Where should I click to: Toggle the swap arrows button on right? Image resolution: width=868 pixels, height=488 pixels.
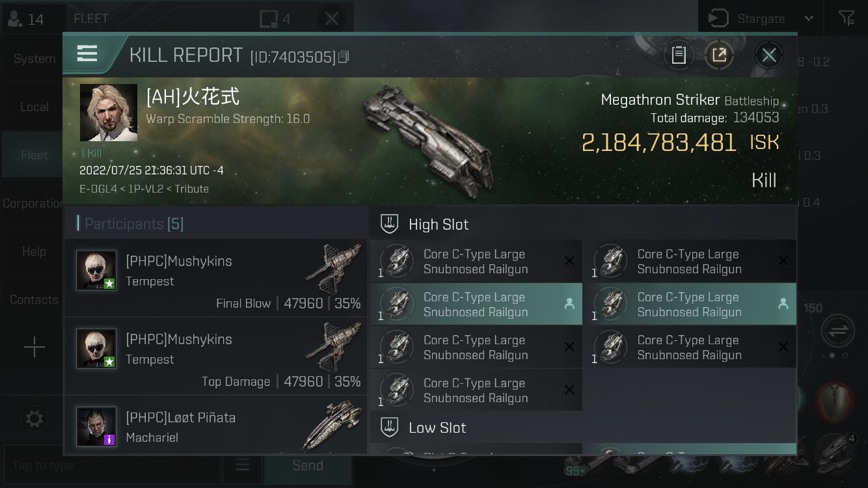tap(838, 331)
